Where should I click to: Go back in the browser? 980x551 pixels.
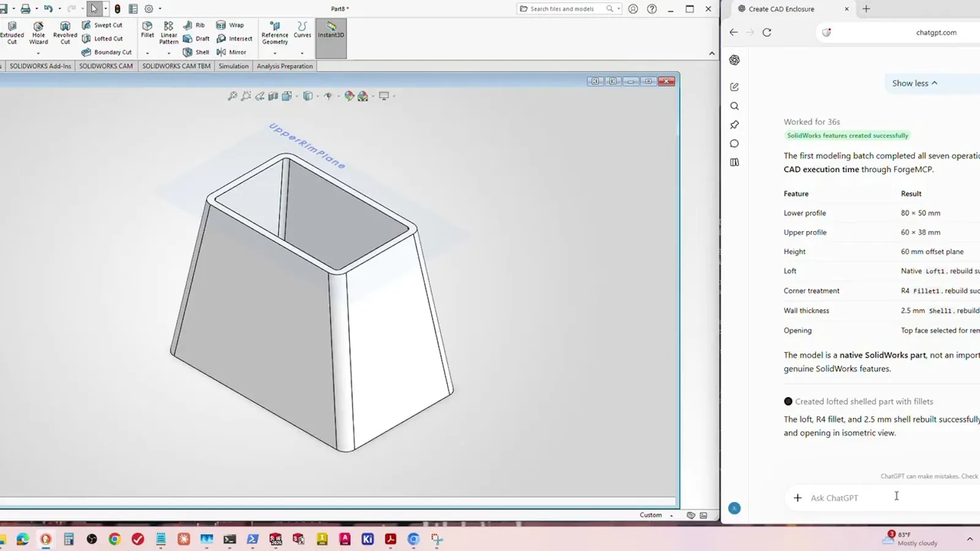(x=734, y=32)
